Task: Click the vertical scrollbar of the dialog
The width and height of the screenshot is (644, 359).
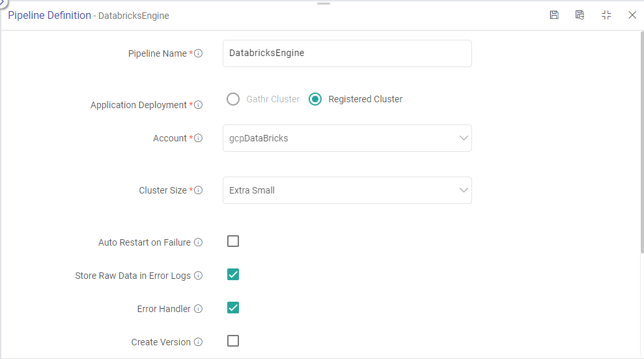Action: (642, 142)
